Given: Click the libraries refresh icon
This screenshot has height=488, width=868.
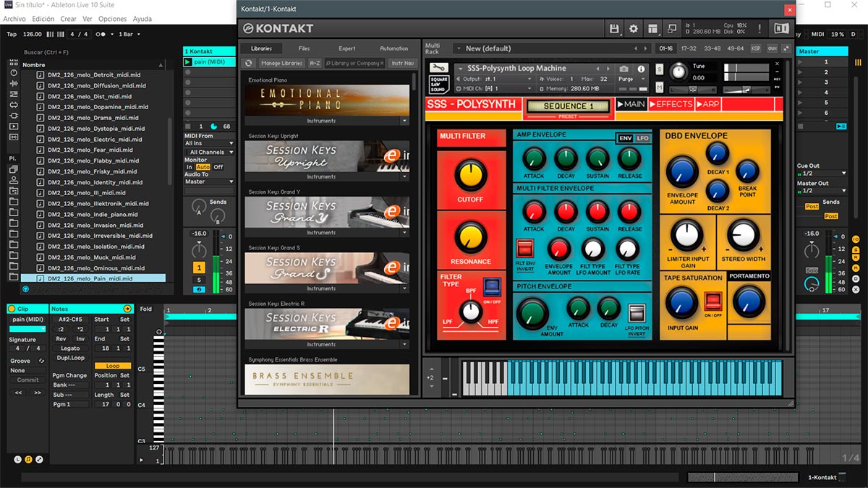Looking at the screenshot, I should (x=248, y=64).
